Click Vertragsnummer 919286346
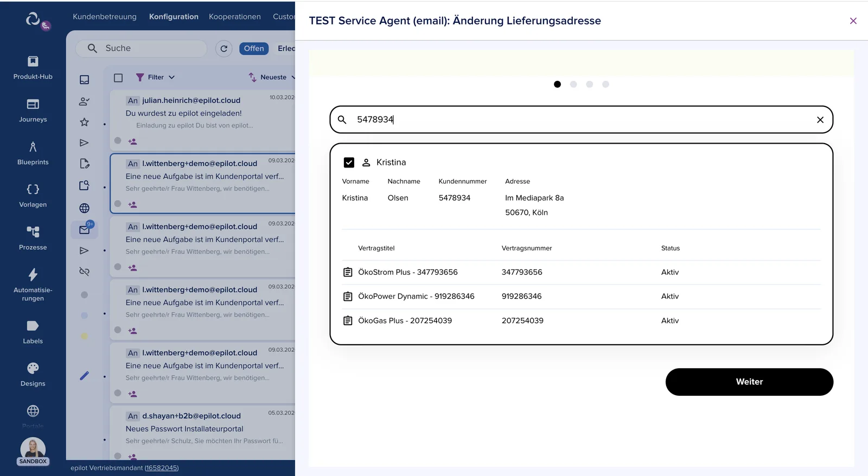The width and height of the screenshot is (868, 476). (x=521, y=297)
